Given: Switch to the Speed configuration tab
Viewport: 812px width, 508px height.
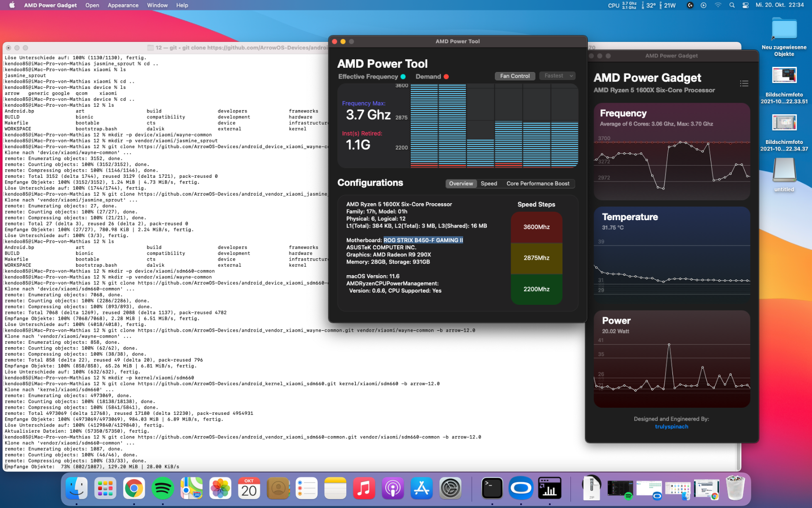Looking at the screenshot, I should [489, 183].
